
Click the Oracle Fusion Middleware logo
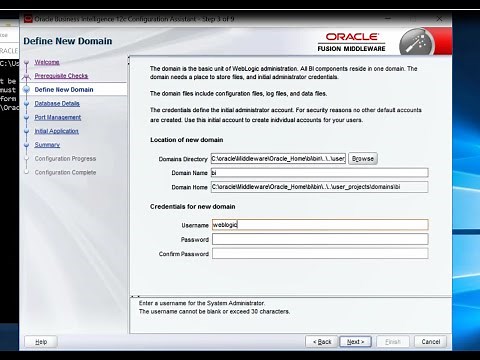pyautogui.click(x=351, y=42)
